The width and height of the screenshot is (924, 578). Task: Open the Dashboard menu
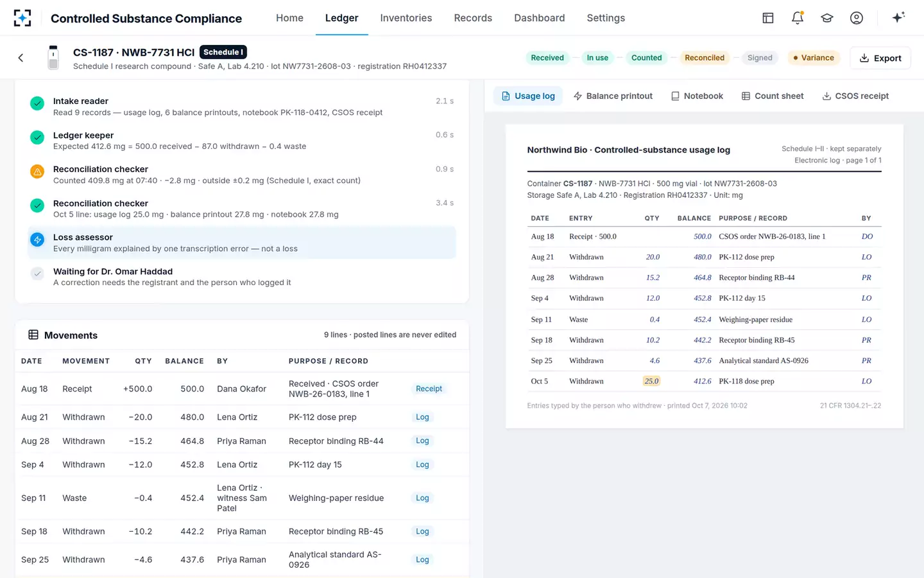[540, 18]
